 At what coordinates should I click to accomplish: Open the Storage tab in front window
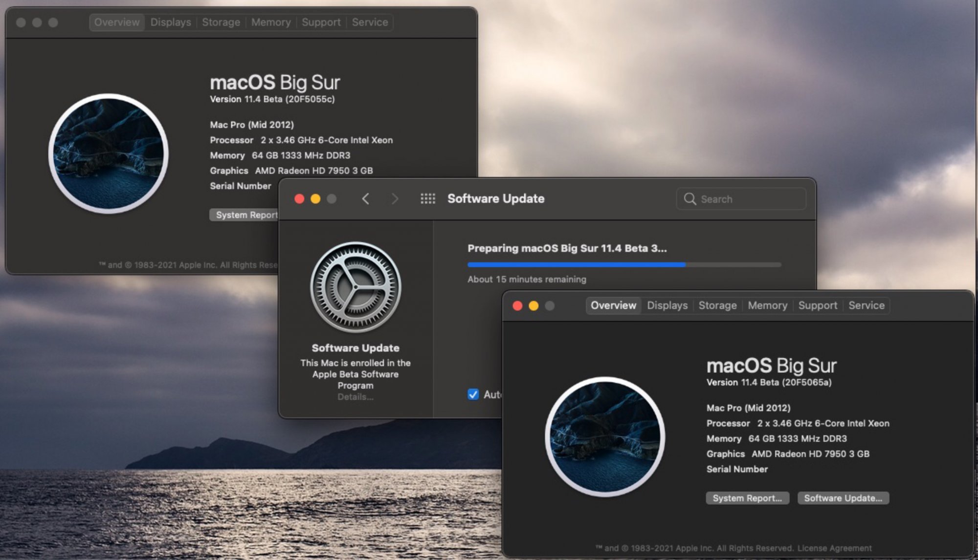click(x=717, y=305)
